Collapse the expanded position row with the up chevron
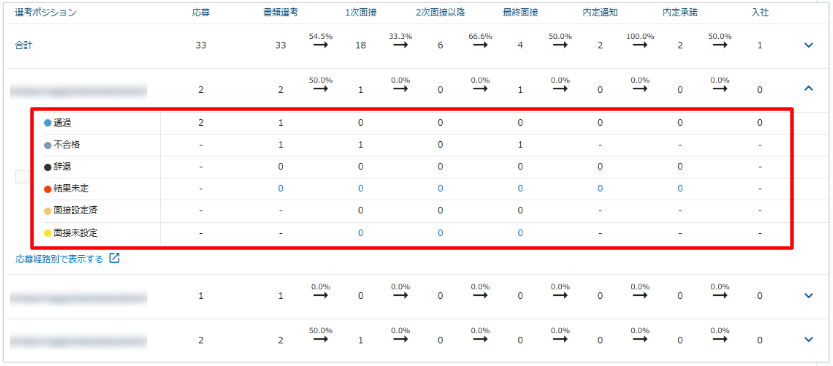Viewport: 833px width, 366px height. point(809,89)
